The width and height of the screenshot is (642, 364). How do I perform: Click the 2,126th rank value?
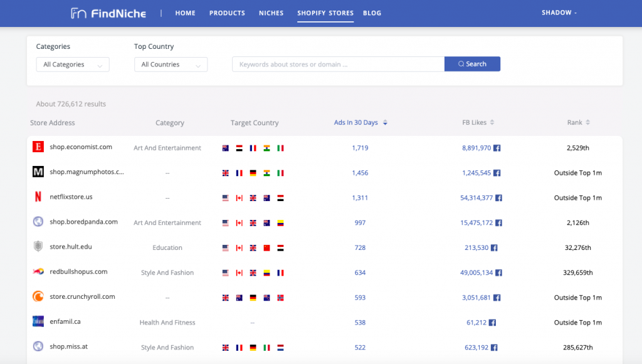pos(577,223)
